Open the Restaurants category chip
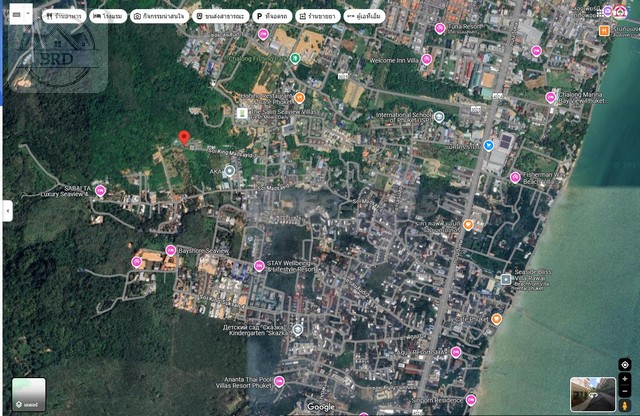Image resolution: width=640 pixels, height=416 pixels. (63, 16)
